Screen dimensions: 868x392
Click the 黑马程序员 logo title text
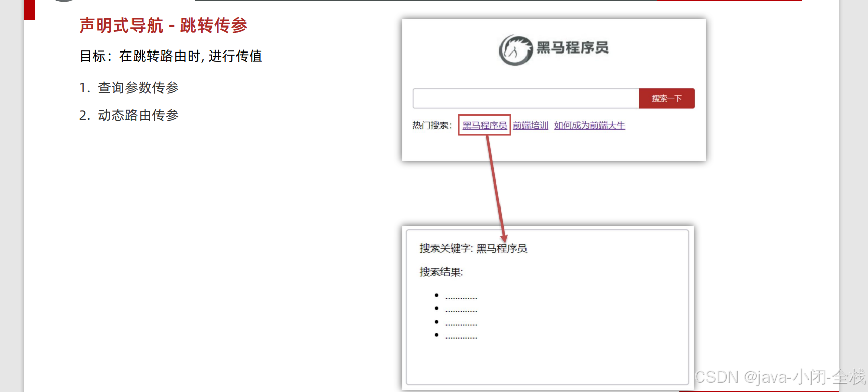[x=572, y=48]
